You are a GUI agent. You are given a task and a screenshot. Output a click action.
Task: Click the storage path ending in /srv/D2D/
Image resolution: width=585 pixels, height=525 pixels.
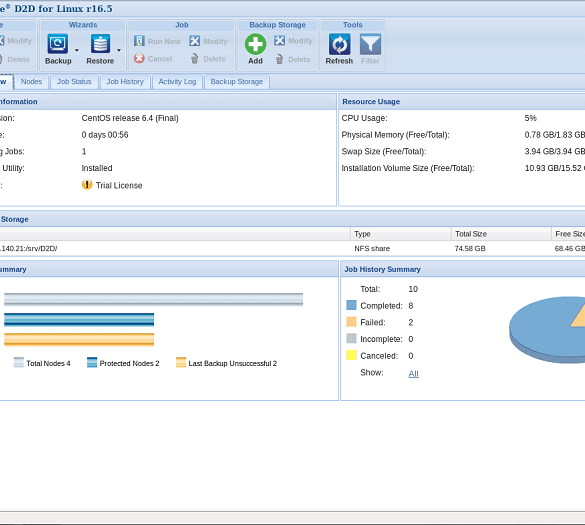pyautogui.click(x=28, y=249)
